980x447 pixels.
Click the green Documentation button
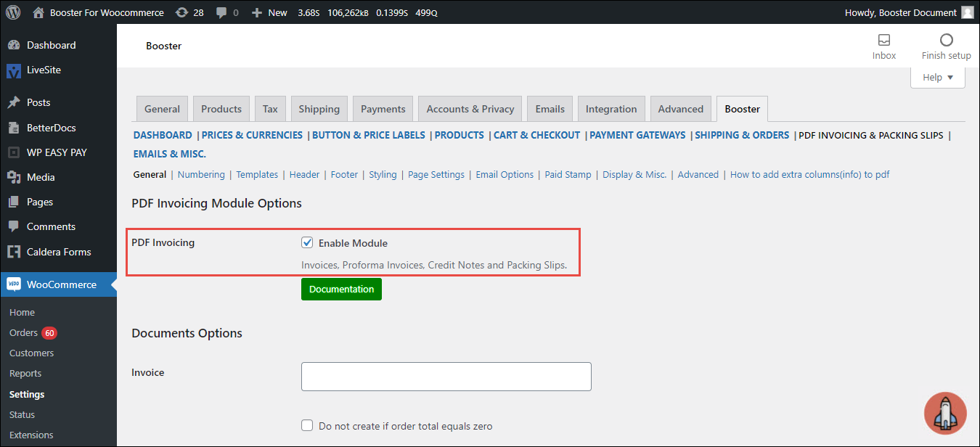pyautogui.click(x=341, y=289)
